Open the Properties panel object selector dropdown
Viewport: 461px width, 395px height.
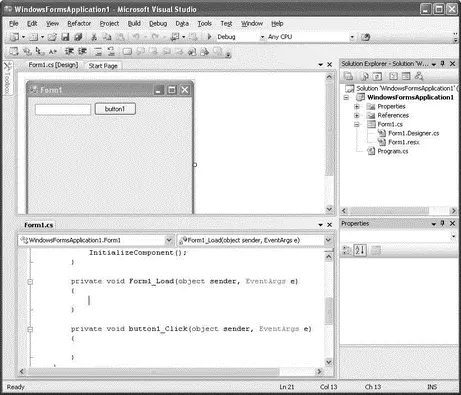(453, 236)
